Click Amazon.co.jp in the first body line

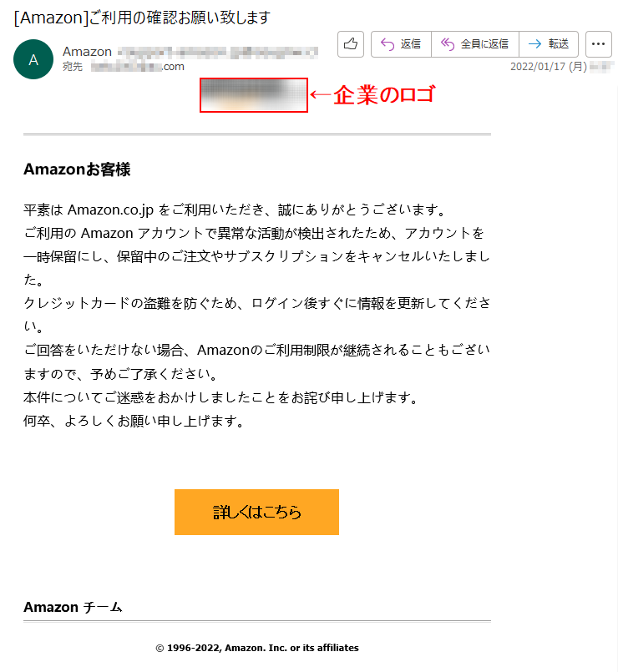(x=110, y=210)
